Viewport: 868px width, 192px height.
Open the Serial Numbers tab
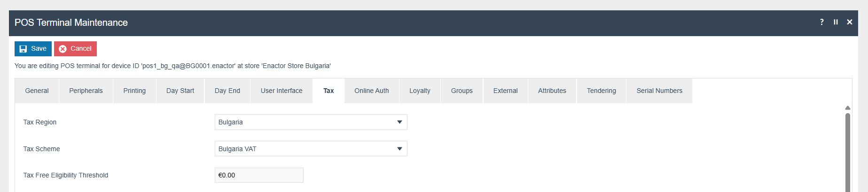coord(659,91)
